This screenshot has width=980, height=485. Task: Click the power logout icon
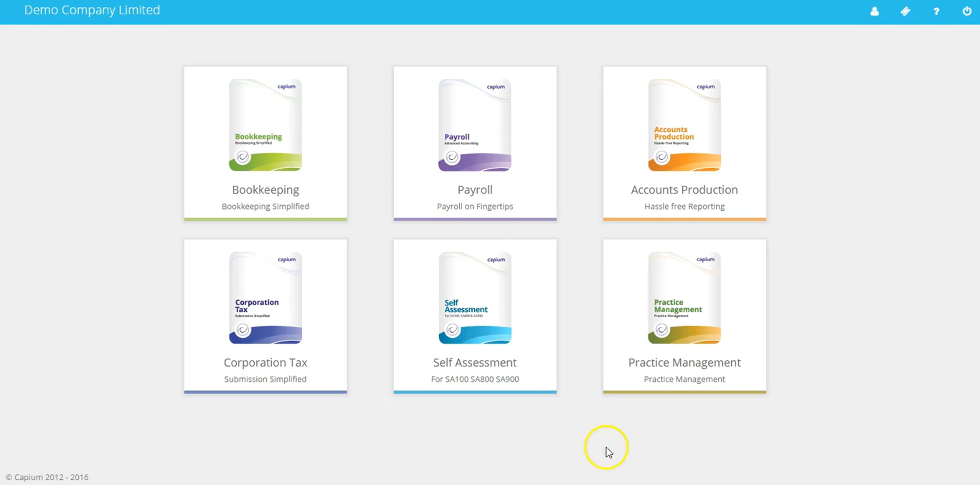(967, 11)
